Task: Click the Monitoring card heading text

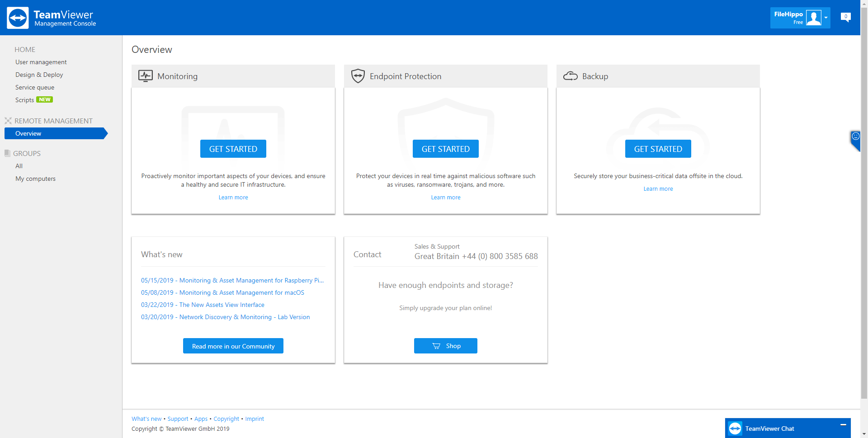Action: 177,76
